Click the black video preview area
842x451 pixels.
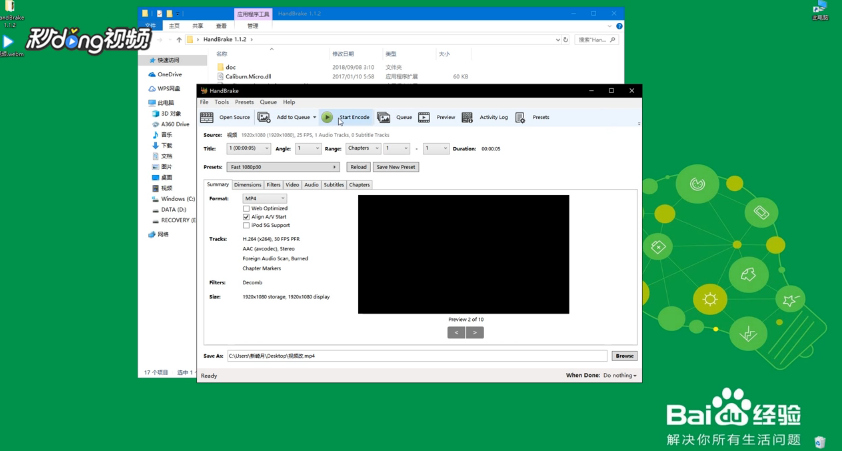[x=463, y=254]
